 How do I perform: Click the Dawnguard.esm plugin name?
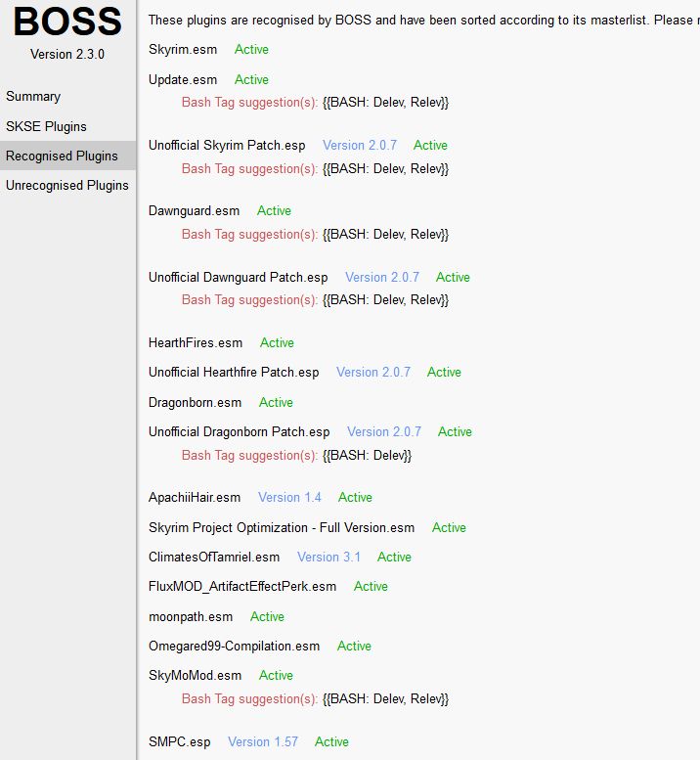click(x=194, y=211)
